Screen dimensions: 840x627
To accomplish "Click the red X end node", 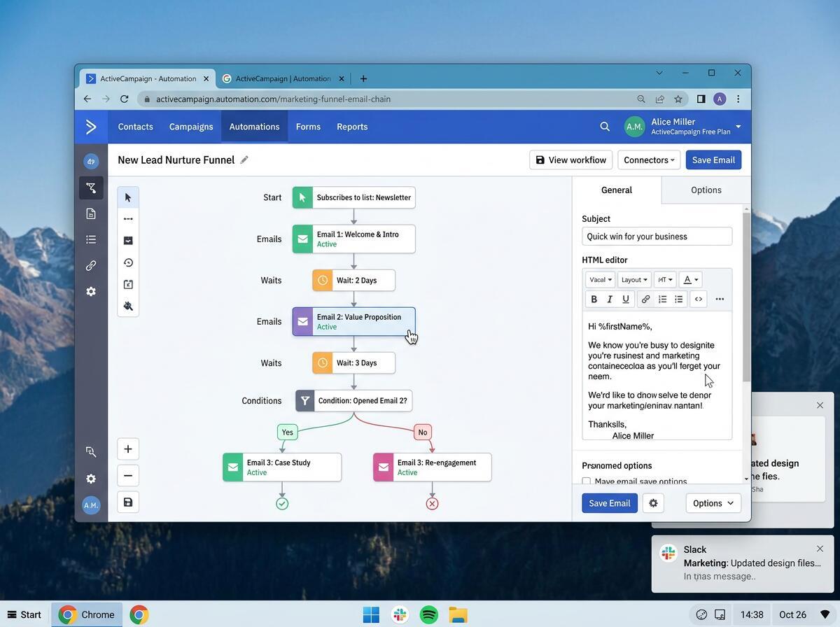I will pos(432,504).
